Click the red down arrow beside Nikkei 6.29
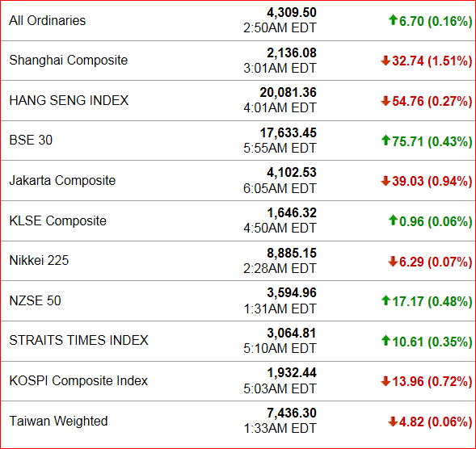 coord(393,261)
